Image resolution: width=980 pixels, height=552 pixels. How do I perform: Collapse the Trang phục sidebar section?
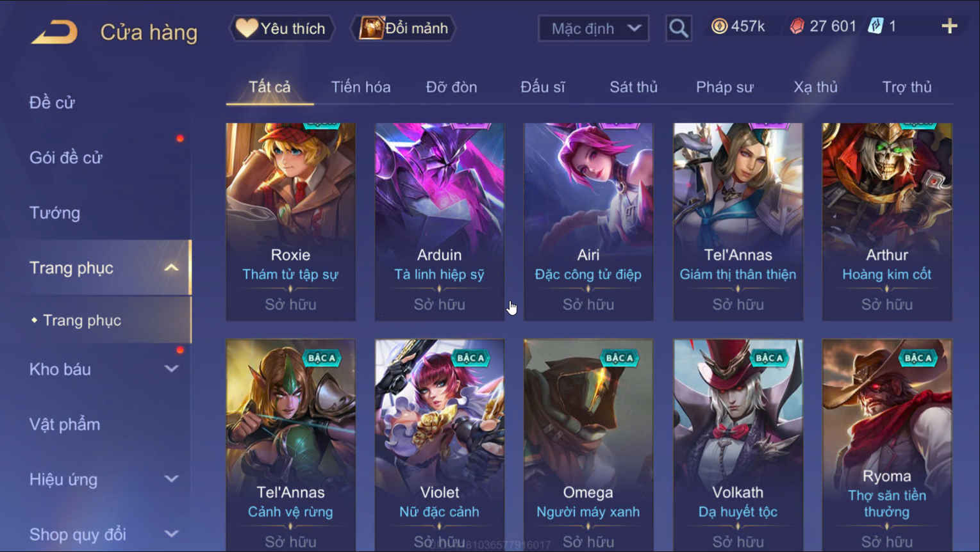click(171, 268)
